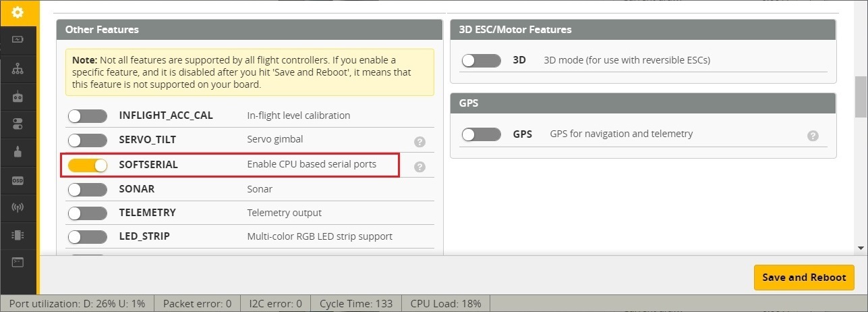This screenshot has height=312, width=868.
Task: Click the scrollbar down arrow
Action: [861, 248]
